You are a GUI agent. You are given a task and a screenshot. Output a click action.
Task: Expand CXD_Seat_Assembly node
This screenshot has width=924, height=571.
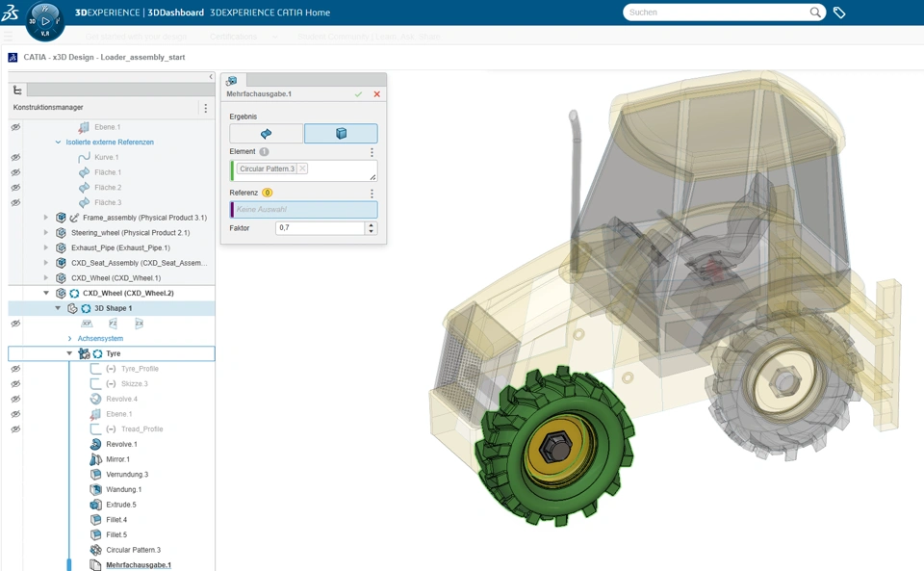(46, 263)
